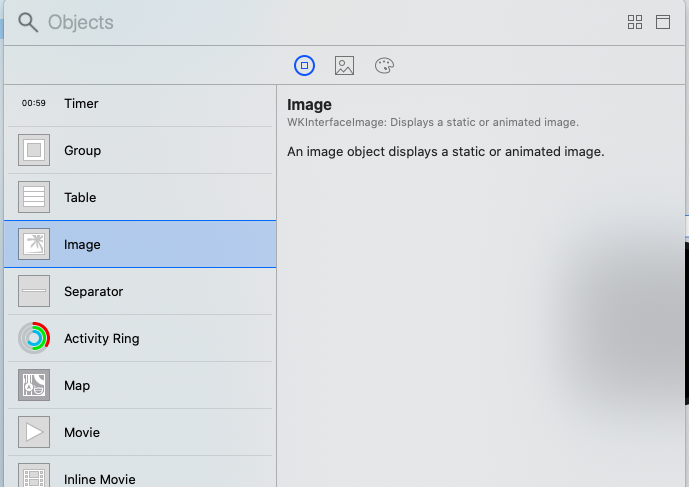The width and height of the screenshot is (689, 487).
Task: Click the Movie play triangle icon
Action: pyautogui.click(x=34, y=432)
